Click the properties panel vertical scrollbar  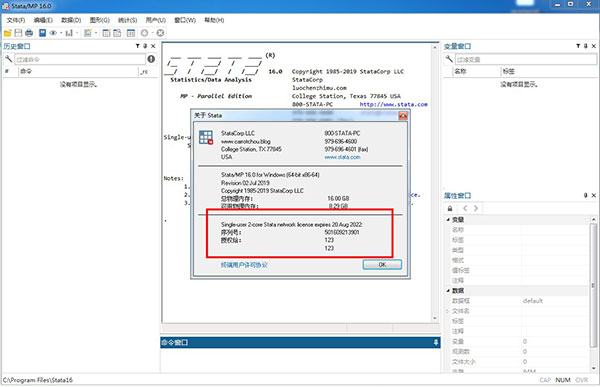[593, 285]
